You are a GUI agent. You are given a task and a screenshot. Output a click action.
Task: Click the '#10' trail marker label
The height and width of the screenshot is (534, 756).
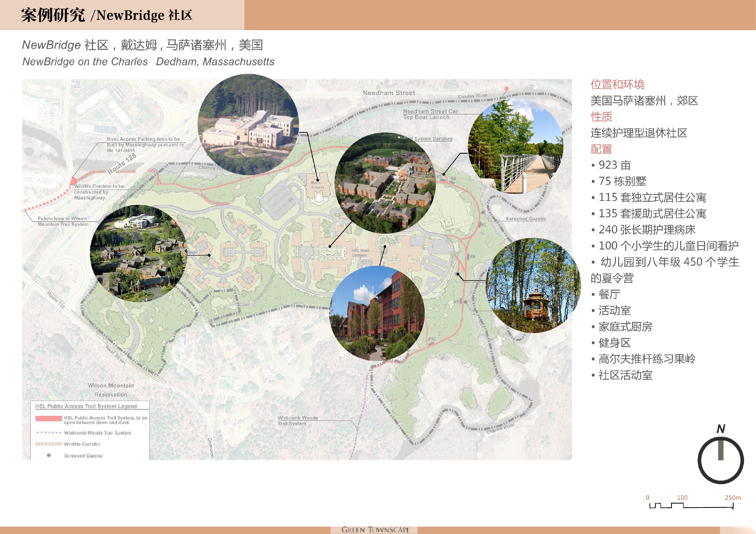(432, 339)
